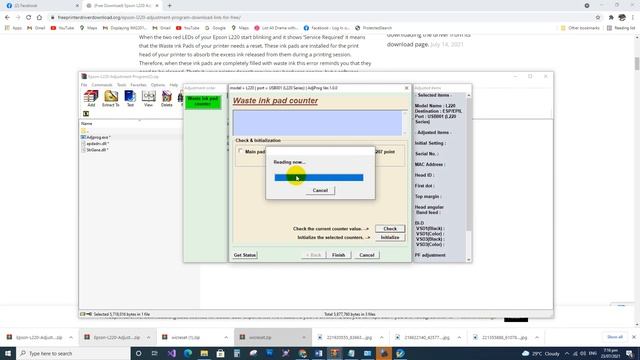The width and height of the screenshot is (640, 360).
Task: Open the first YouTube bookmark
Action: [62, 28]
